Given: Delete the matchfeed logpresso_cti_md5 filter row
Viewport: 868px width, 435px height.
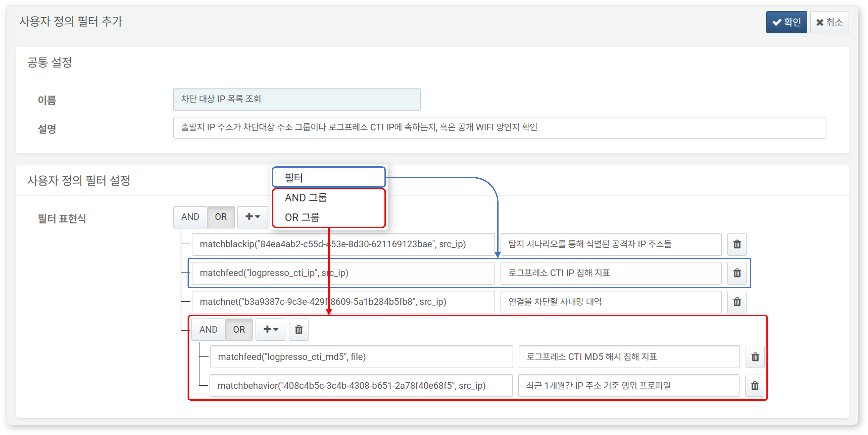Looking at the screenshot, I should 755,357.
